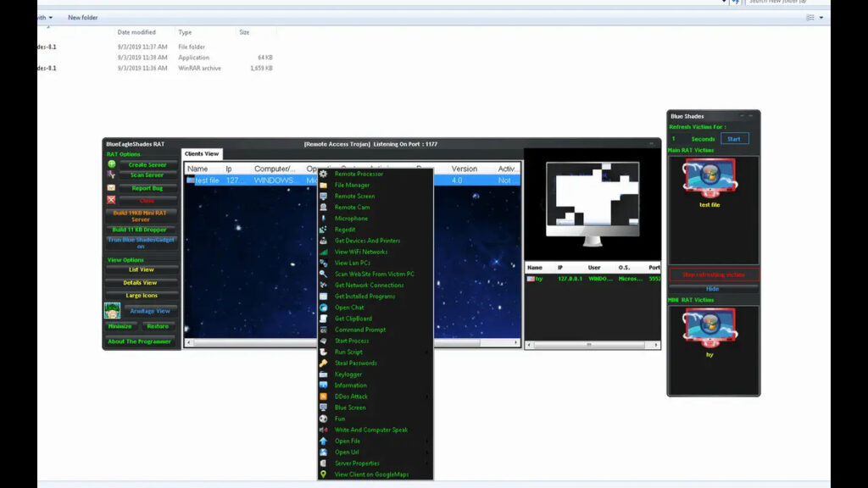Viewport: 868px width, 488px height.
Task: Click the speaker icon beside Write And Computer Speak
Action: tap(323, 430)
